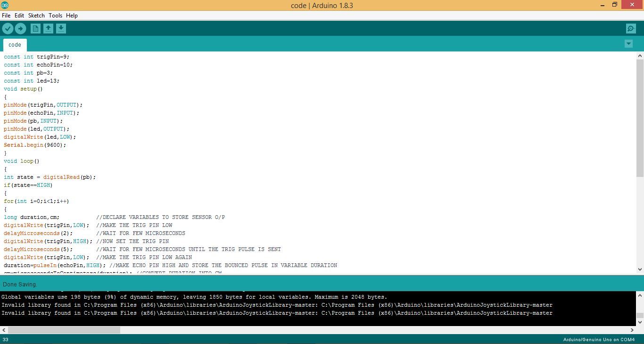Click the console scroll up arrow

coord(640,295)
